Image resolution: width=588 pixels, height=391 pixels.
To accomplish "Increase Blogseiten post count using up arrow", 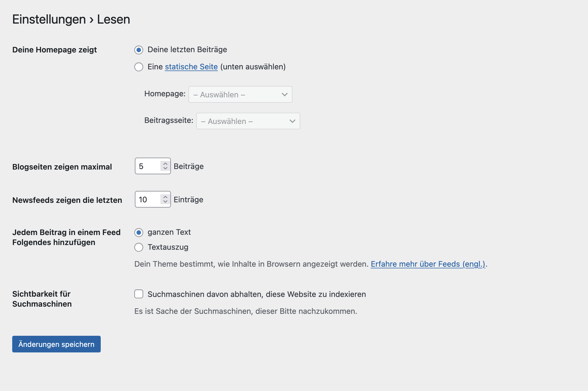I will point(165,164).
